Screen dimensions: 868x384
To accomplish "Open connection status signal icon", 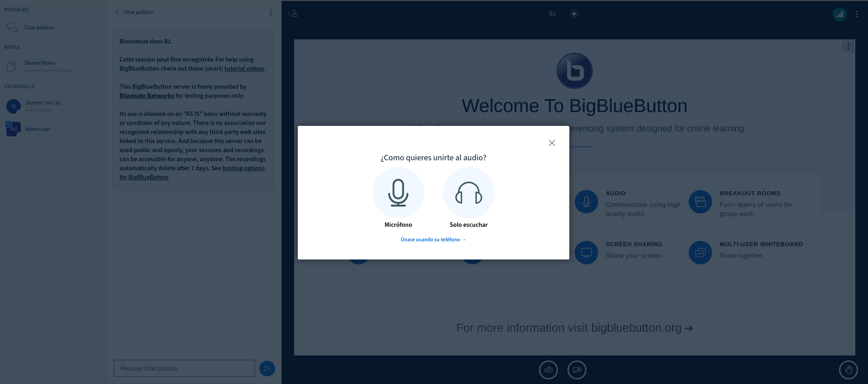I will click(x=839, y=14).
